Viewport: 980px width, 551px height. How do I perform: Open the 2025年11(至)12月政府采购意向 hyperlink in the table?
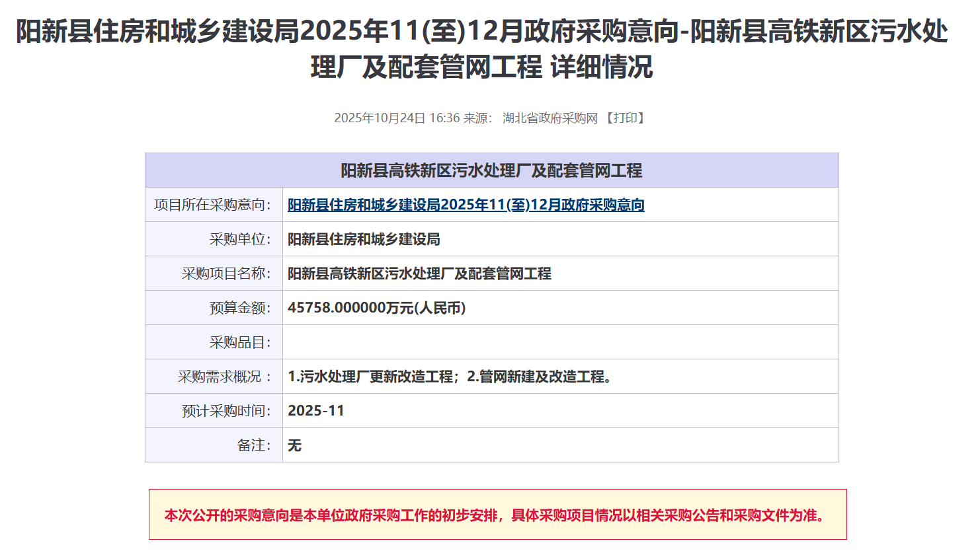point(466,205)
